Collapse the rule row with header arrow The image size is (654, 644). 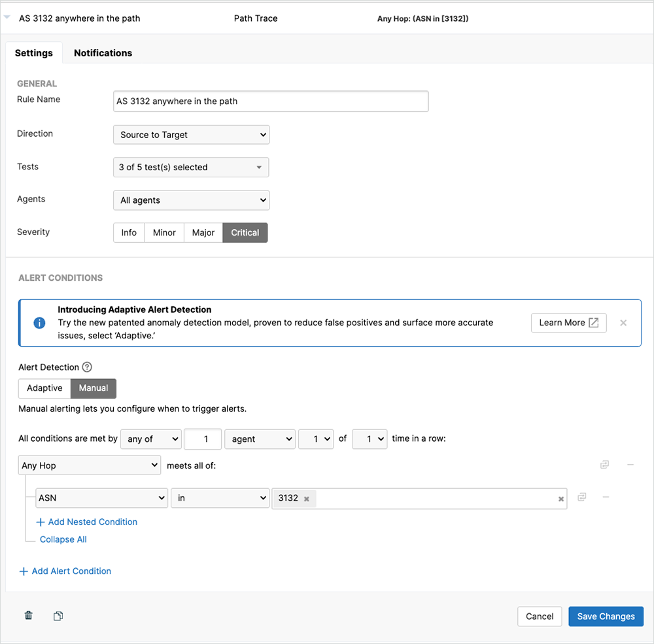pyautogui.click(x=7, y=18)
